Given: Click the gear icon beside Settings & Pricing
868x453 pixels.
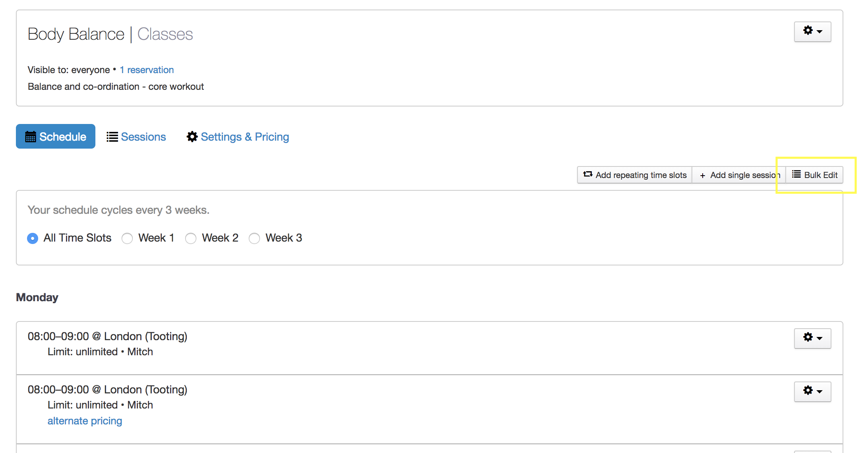Looking at the screenshot, I should coord(192,137).
